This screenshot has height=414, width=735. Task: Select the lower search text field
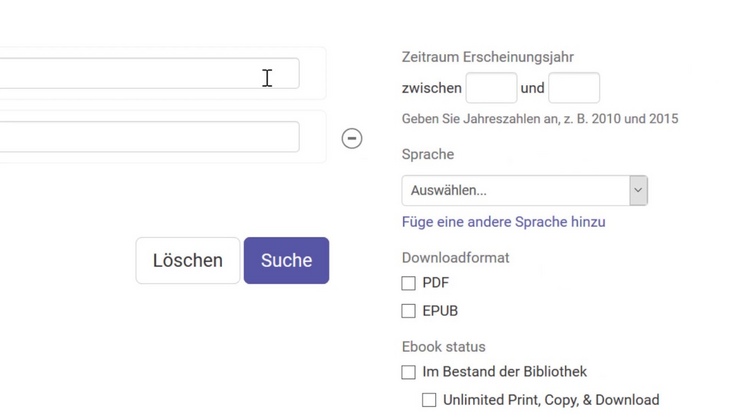148,137
